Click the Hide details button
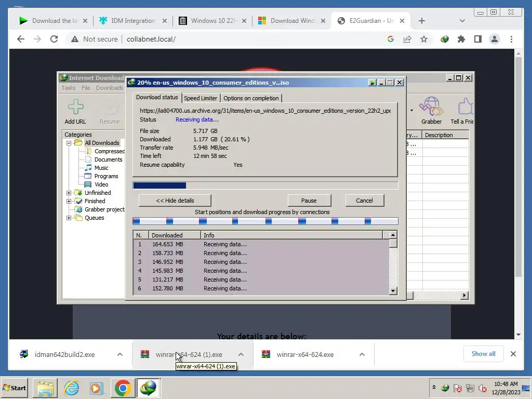The width and height of the screenshot is (532, 399). pos(175,201)
